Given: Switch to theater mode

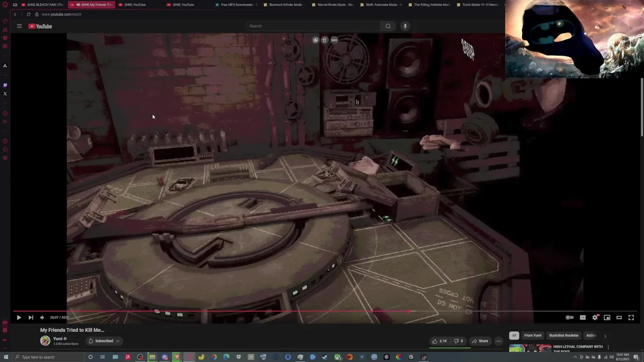Looking at the screenshot, I should click(x=619, y=317).
